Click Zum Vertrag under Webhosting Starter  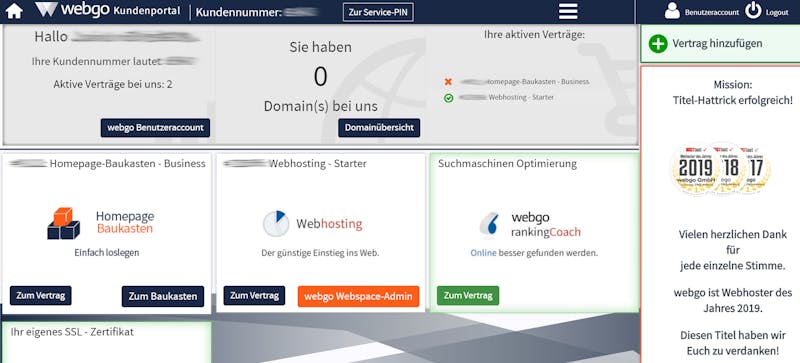coord(254,296)
